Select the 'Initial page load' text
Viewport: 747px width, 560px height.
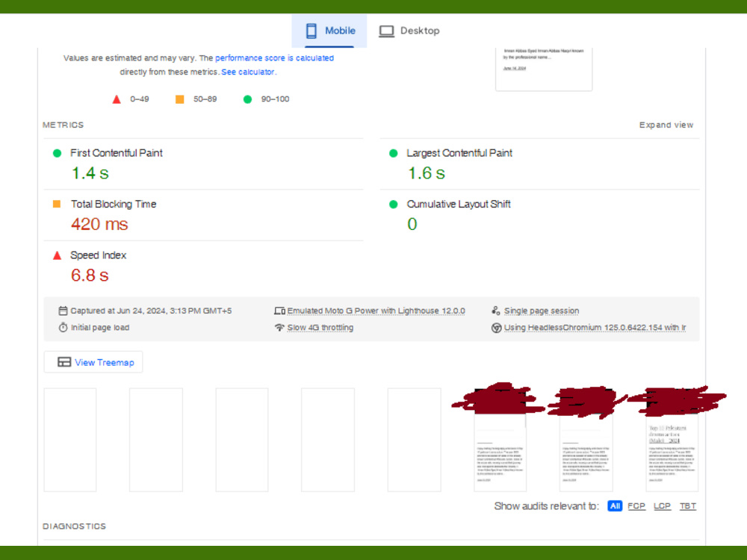[100, 328]
